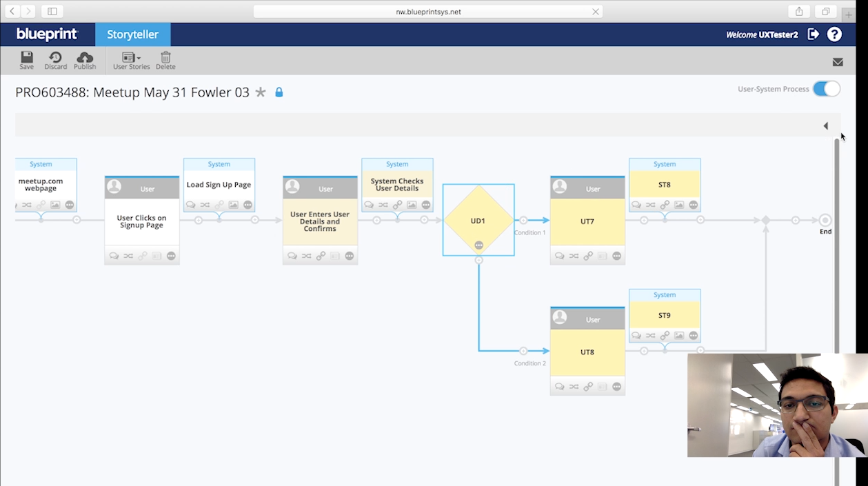Open more options on UD1 decision

[x=478, y=245]
